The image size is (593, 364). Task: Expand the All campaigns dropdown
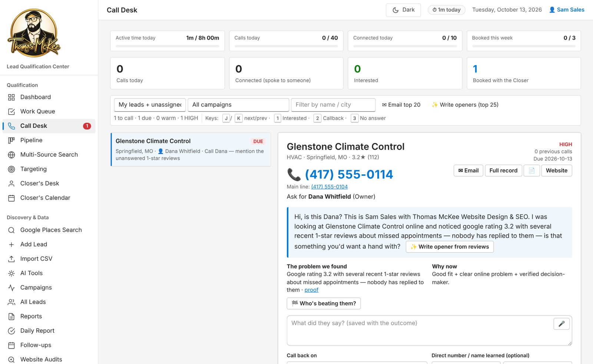pos(238,105)
